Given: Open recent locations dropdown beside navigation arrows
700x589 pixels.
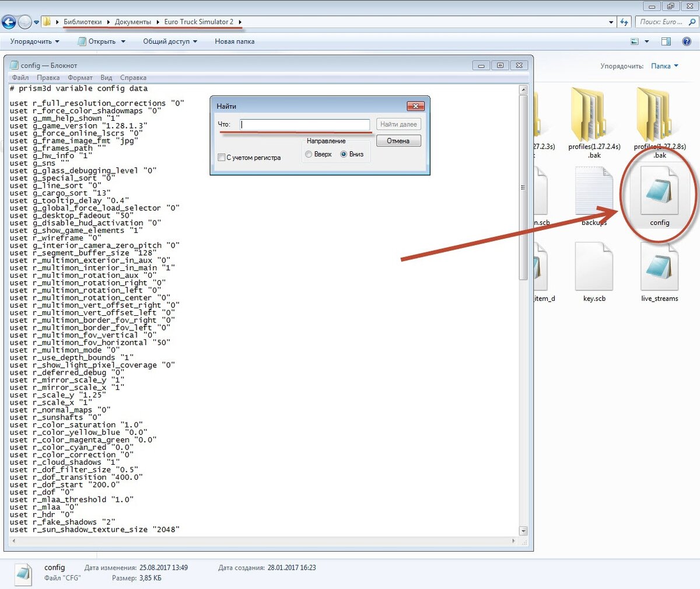Looking at the screenshot, I should (x=36, y=23).
